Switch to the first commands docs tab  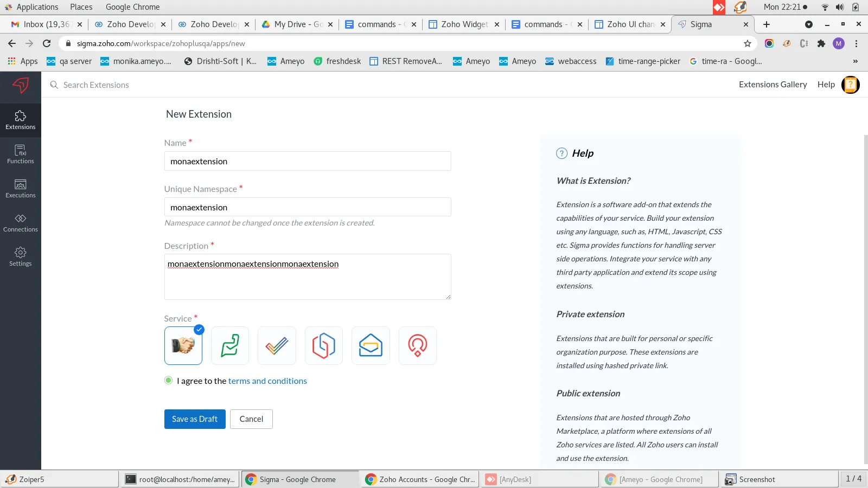[x=380, y=24]
